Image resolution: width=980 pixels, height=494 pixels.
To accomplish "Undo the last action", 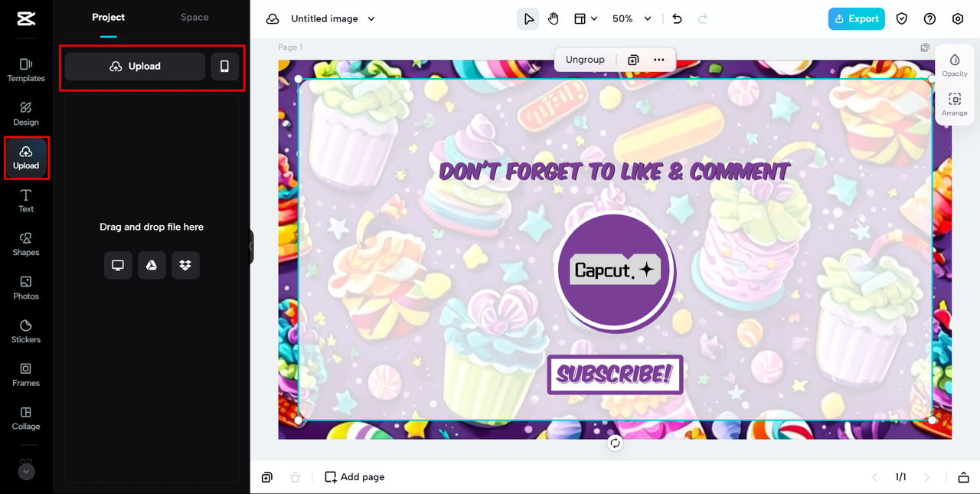I will click(677, 19).
